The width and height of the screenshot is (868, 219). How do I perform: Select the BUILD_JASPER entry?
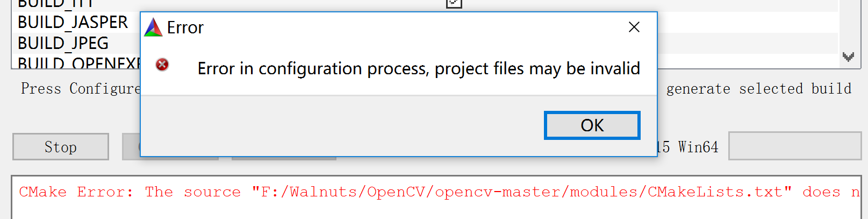click(x=73, y=22)
